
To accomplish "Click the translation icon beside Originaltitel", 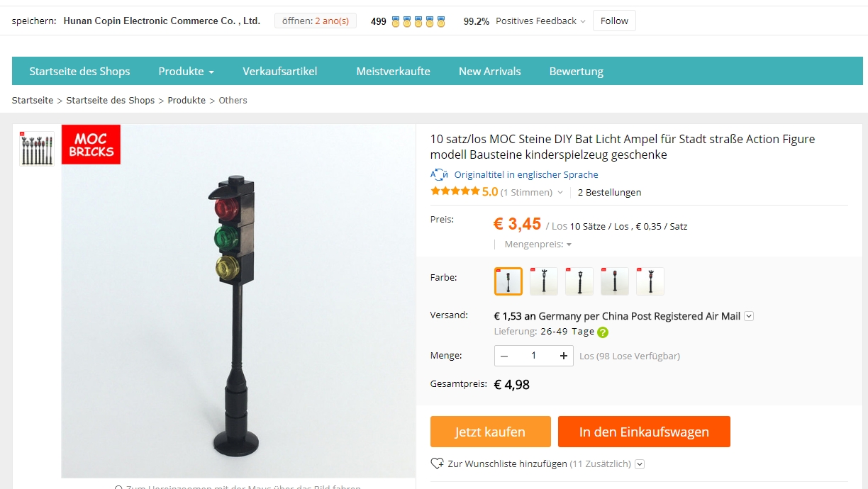I will tap(439, 174).
